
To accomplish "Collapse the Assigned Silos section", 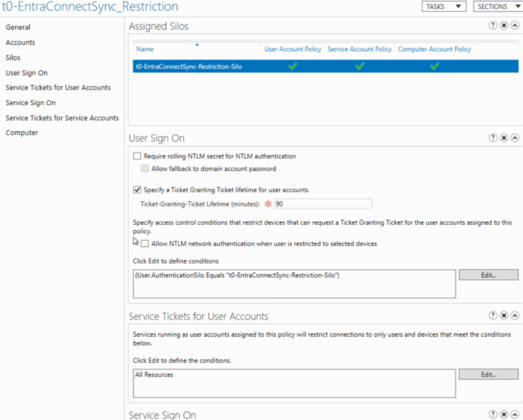I will click(514, 25).
